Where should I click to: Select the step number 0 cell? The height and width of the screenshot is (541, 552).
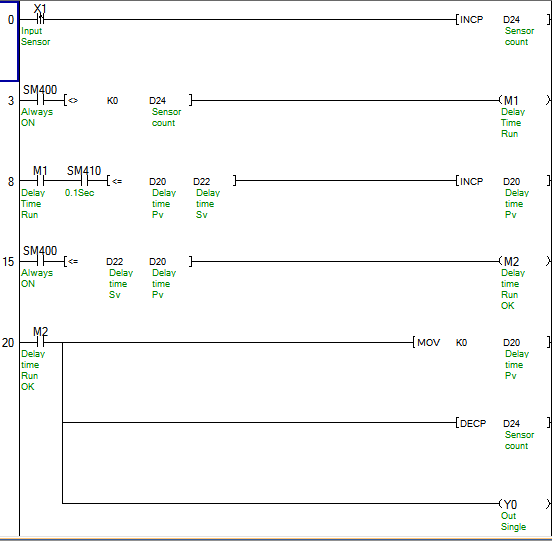click(9, 41)
